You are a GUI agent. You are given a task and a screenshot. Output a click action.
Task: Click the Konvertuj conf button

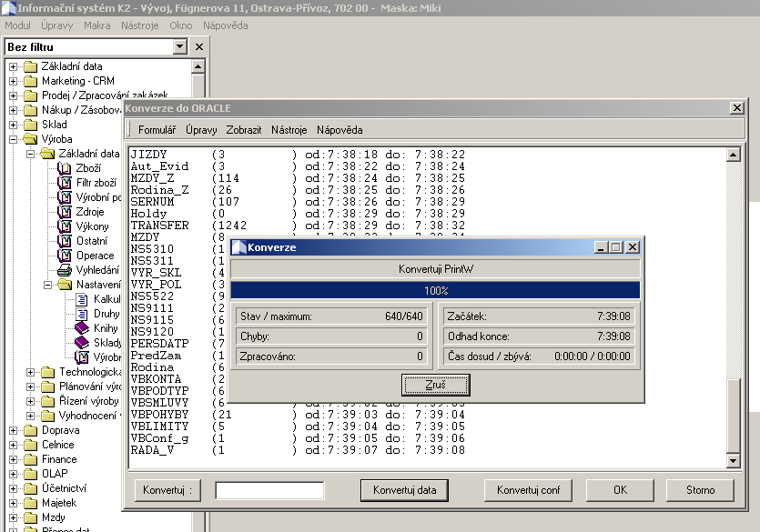click(528, 490)
